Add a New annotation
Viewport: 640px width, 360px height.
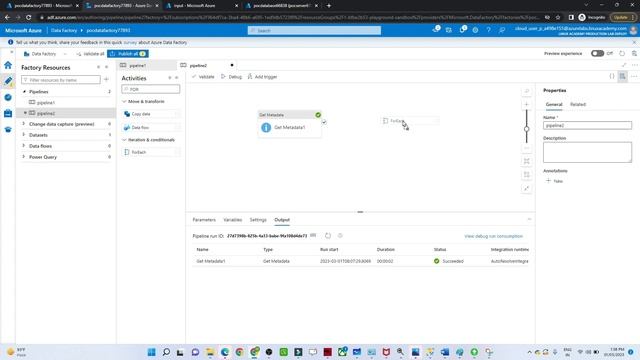coord(555,181)
